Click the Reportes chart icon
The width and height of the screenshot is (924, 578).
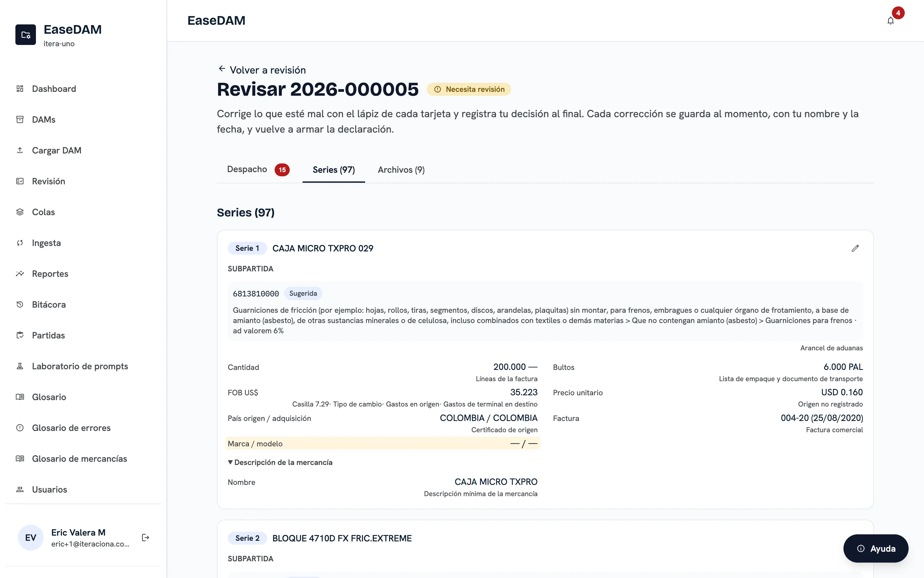[x=20, y=274]
